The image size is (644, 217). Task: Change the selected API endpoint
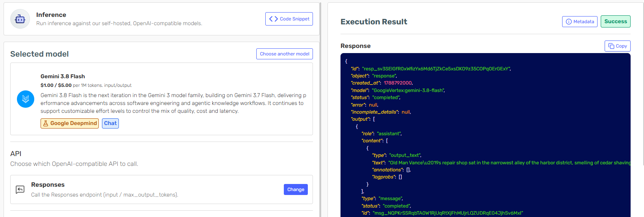[x=296, y=189]
